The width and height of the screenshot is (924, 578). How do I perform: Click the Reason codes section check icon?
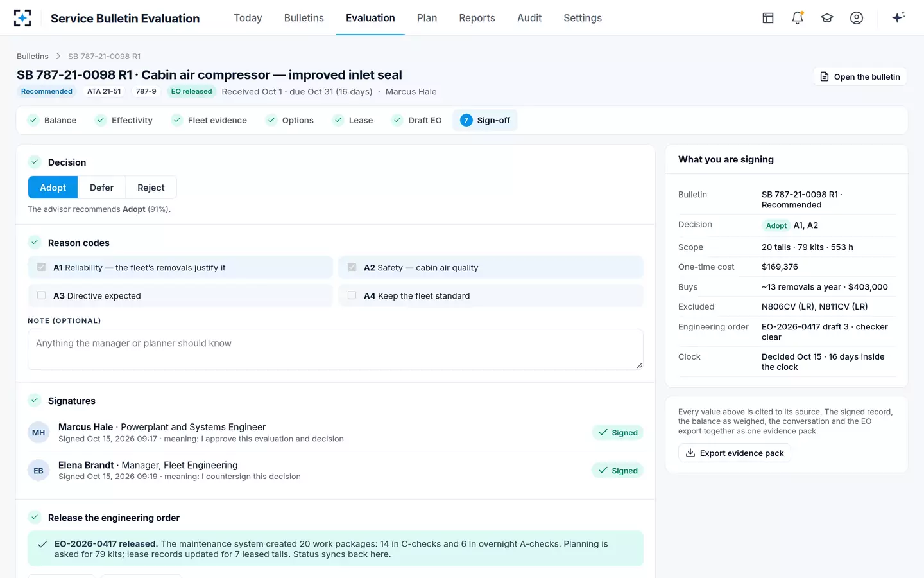(x=35, y=243)
